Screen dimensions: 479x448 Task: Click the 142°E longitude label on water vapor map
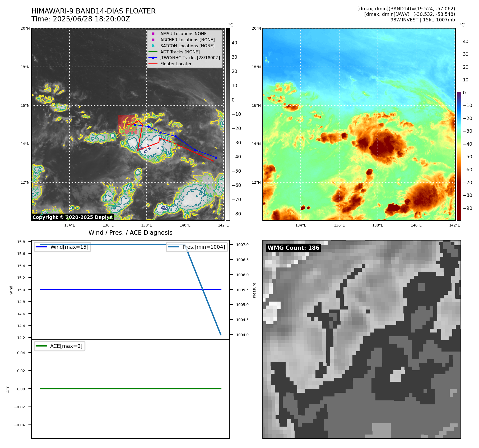pyautogui.click(x=454, y=225)
